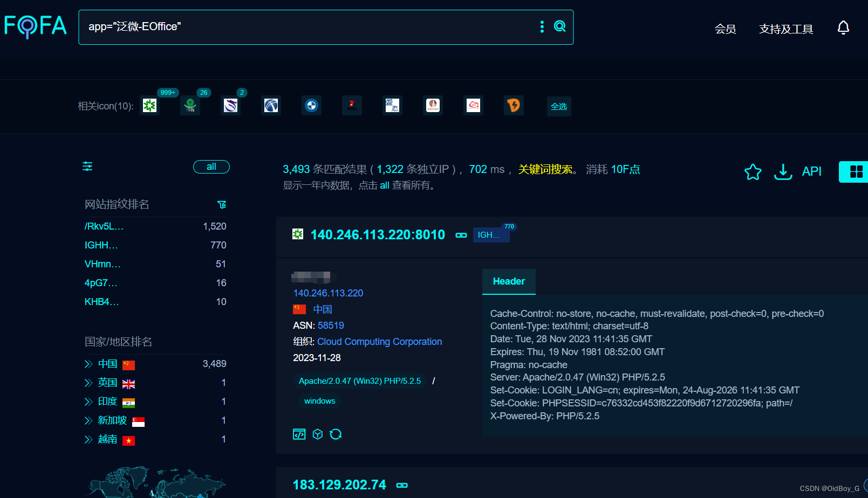The width and height of the screenshot is (868, 498).
Task: View the page source code icon for 140.246.113.220
Action: (299, 434)
